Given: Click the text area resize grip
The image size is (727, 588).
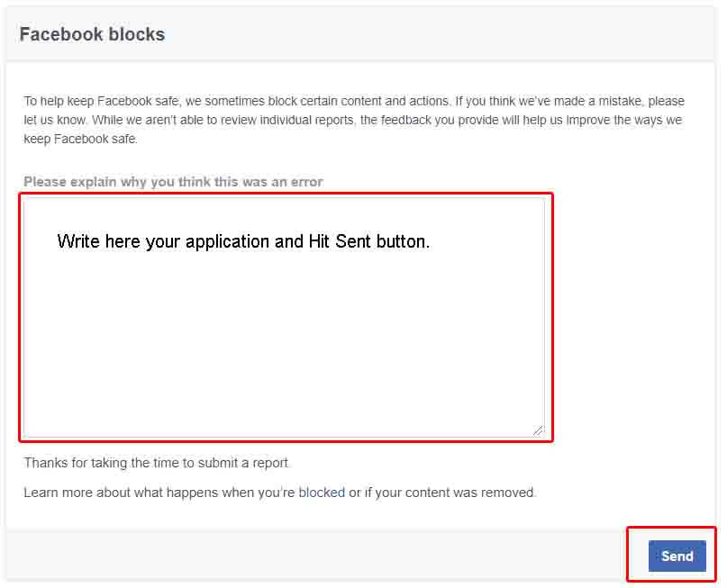Looking at the screenshot, I should coord(538,430).
